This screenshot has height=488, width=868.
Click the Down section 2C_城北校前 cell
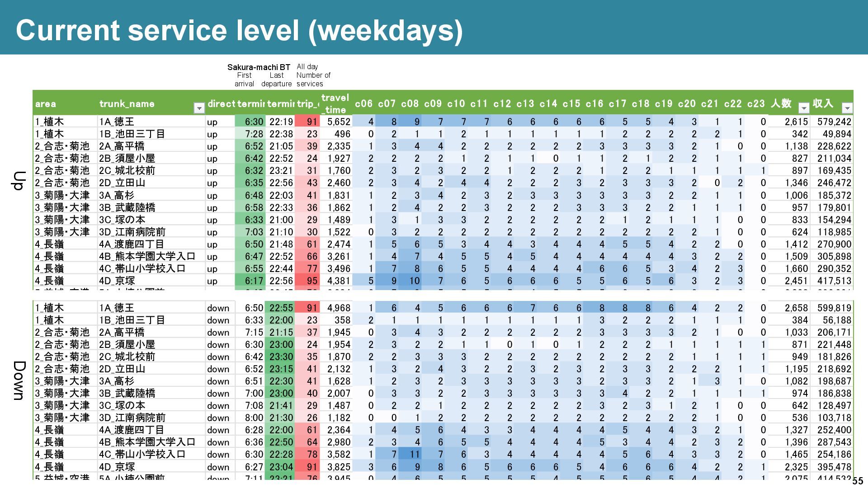(x=127, y=357)
